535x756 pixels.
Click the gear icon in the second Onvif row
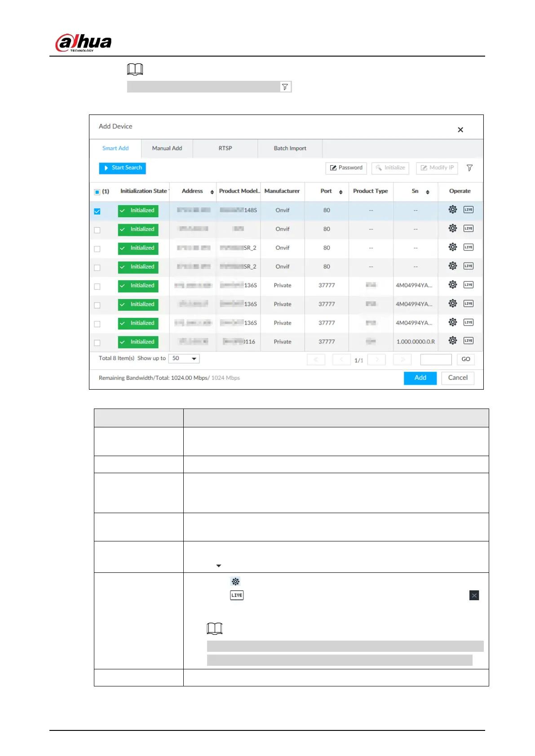point(453,229)
